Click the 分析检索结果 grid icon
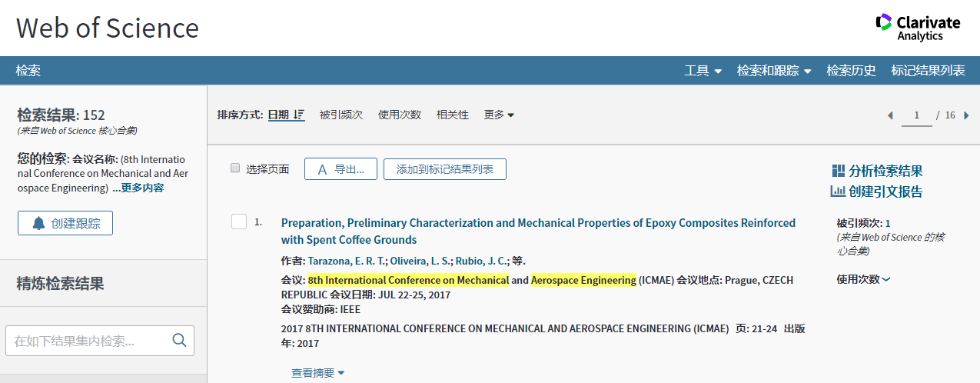The width and height of the screenshot is (980, 383). click(x=839, y=171)
